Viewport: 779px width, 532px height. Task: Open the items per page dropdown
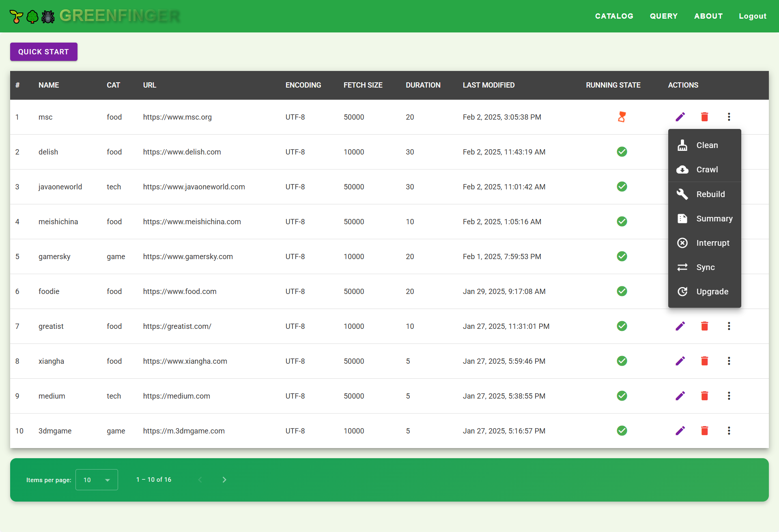tap(97, 480)
